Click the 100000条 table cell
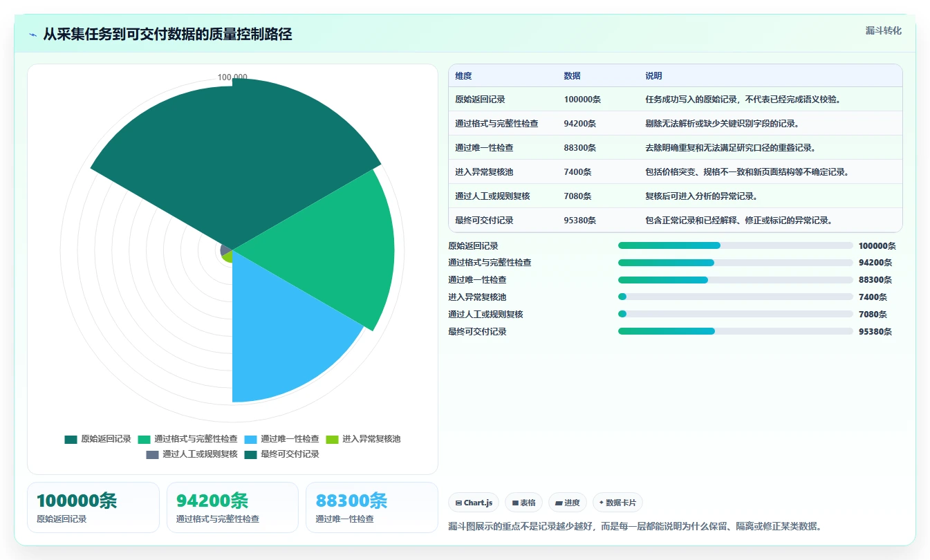This screenshot has width=930, height=560. [x=582, y=100]
